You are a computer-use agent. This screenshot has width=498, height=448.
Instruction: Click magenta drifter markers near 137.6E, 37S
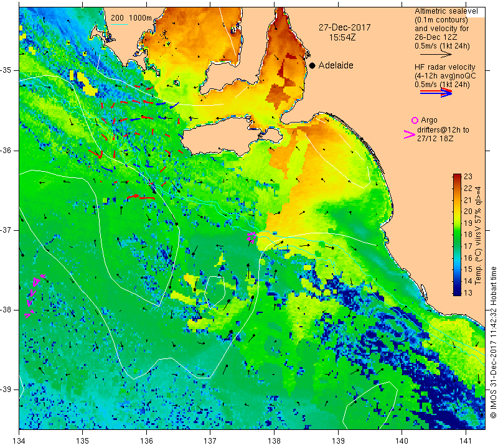click(251, 237)
